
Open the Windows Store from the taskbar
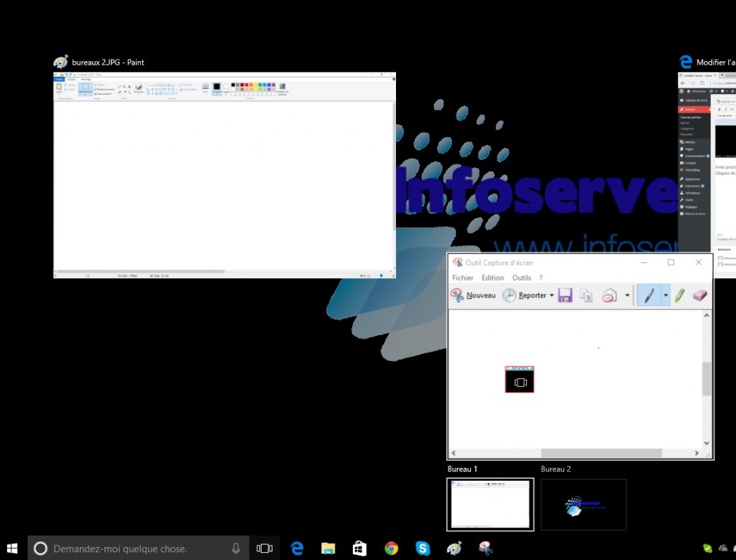pyautogui.click(x=359, y=548)
